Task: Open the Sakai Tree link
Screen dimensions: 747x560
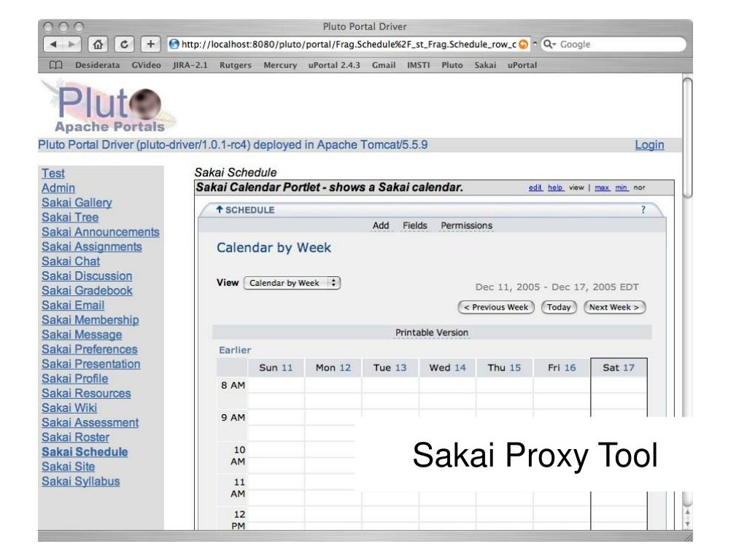Action: (x=70, y=217)
